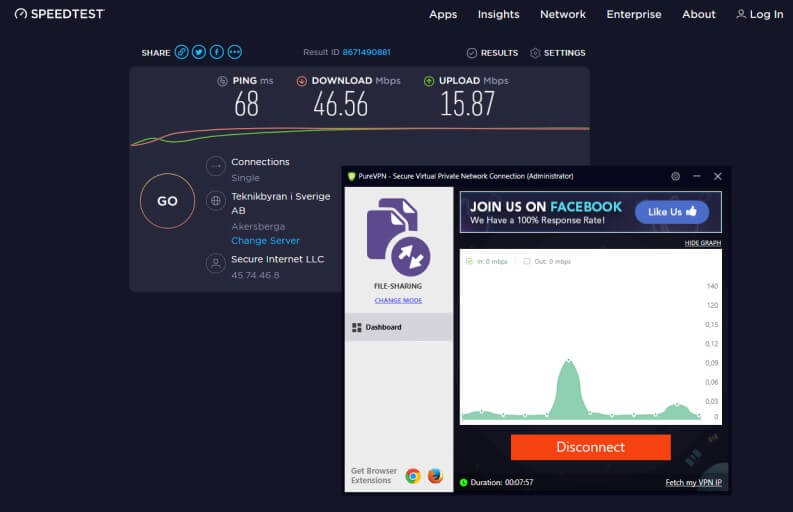Screen dimensions: 793x512
Task: Open Result ID 8671490881 link
Action: coord(366,52)
